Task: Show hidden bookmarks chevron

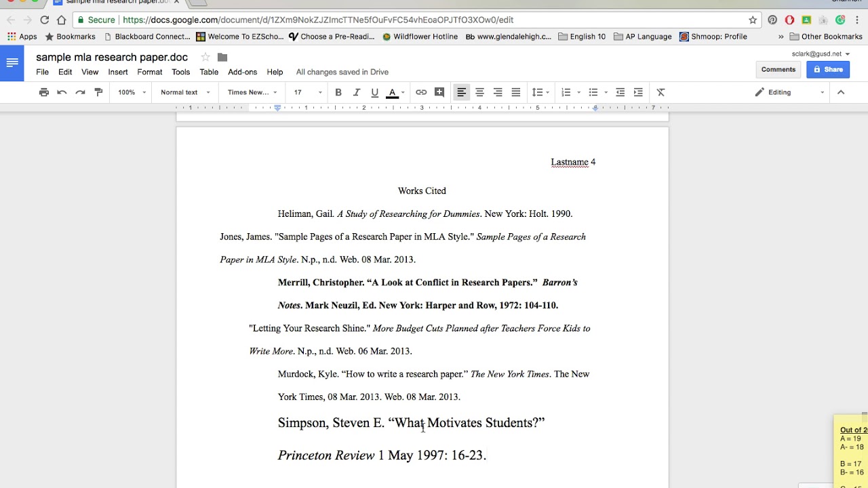Action: [781, 37]
